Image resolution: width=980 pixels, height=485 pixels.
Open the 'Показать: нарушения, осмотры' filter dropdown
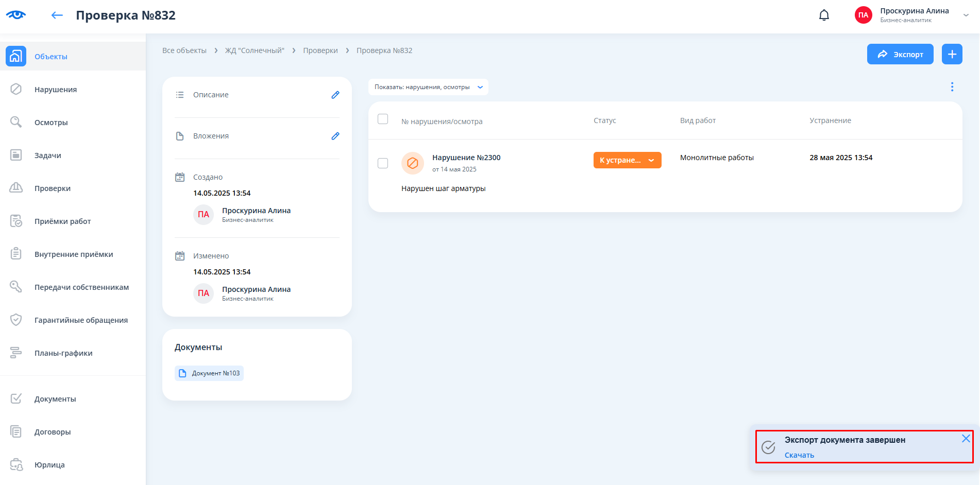tap(428, 87)
